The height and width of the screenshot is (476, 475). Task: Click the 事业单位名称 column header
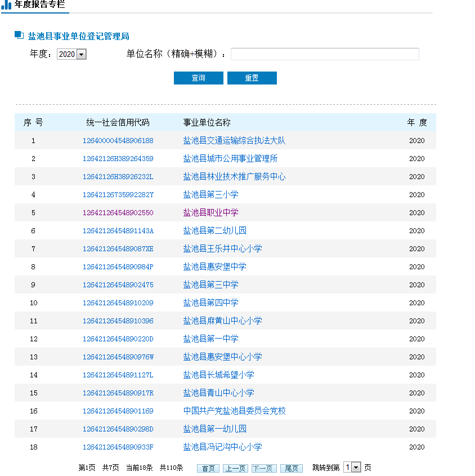coord(207,122)
